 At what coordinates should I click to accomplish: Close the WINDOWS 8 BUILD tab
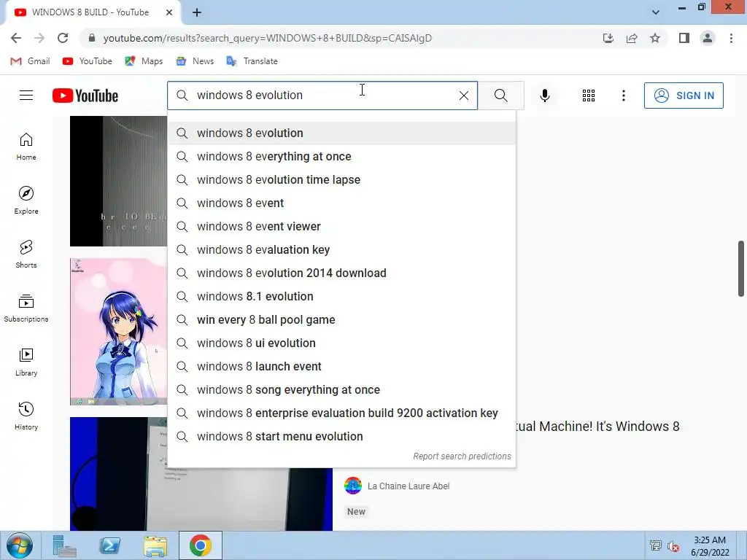[169, 12]
